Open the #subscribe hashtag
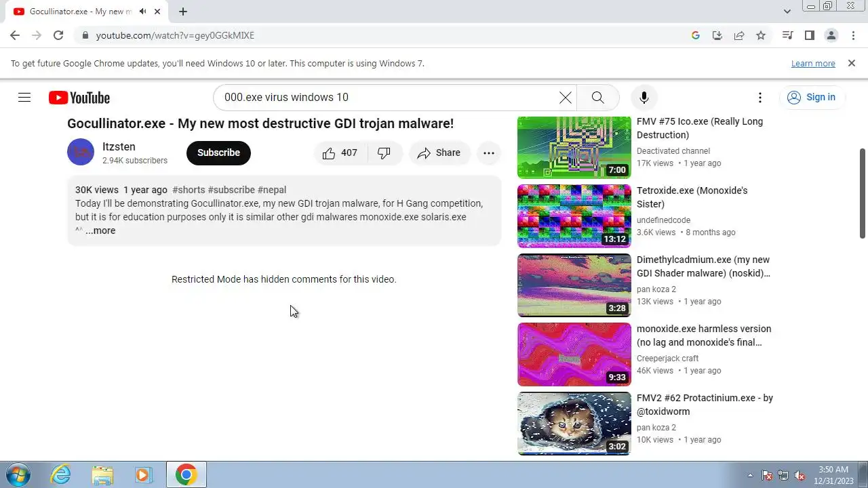The width and height of the screenshot is (868, 488). [231, 190]
